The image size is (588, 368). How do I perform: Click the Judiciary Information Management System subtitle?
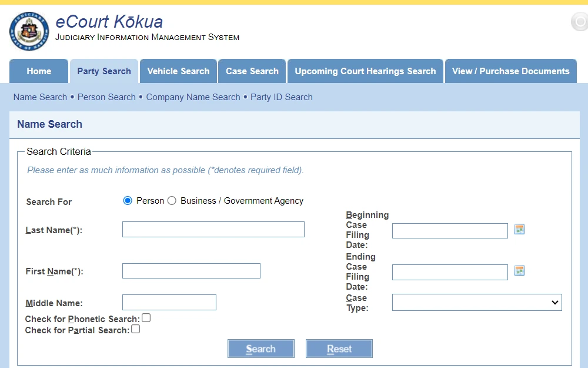tap(148, 37)
